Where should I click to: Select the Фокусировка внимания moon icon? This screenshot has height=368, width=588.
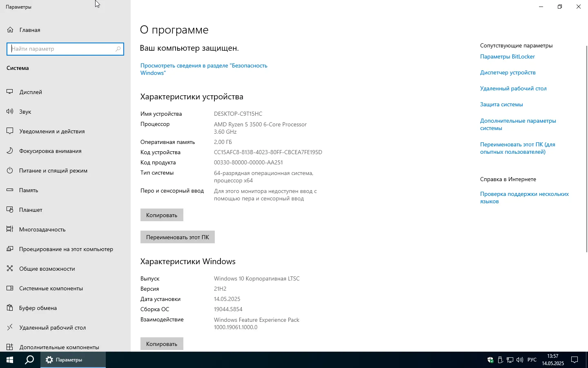point(10,151)
